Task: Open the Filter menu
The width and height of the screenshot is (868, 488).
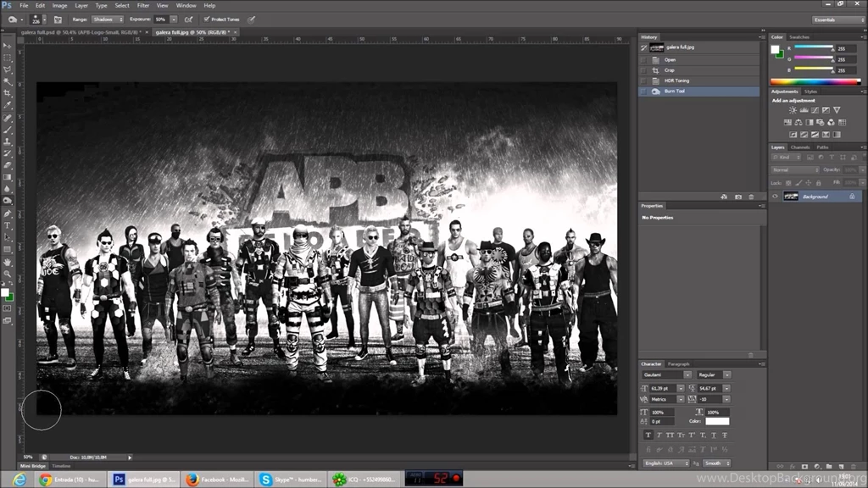Action: click(143, 5)
